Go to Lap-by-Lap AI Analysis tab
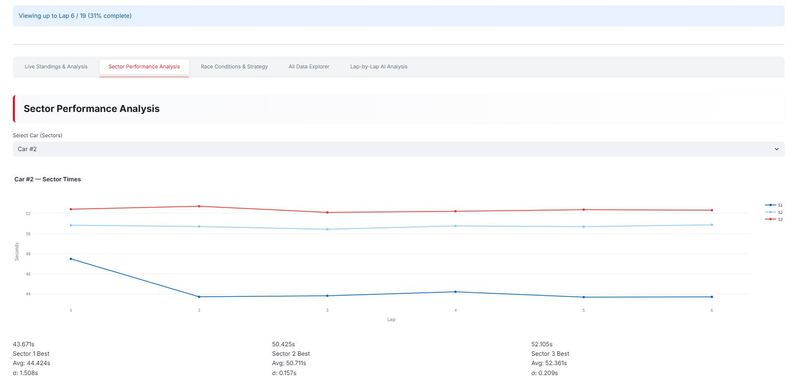Viewport: 806px width, 380px height. pyautogui.click(x=379, y=67)
